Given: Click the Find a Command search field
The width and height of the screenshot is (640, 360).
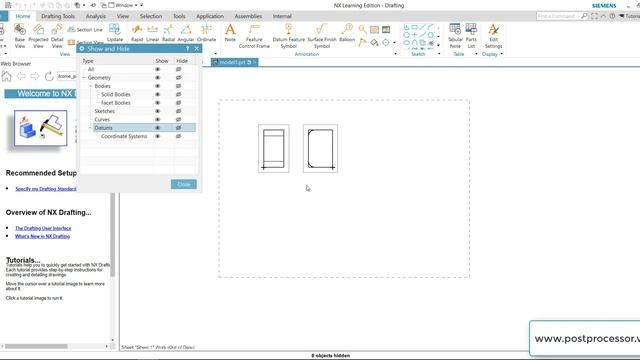Looking at the screenshot, I should pyautogui.click(x=558, y=16).
